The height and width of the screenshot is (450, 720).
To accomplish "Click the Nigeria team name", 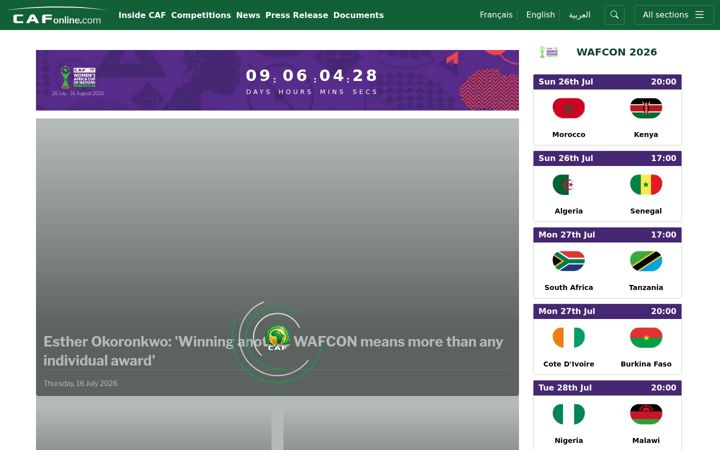I will pos(568,440).
